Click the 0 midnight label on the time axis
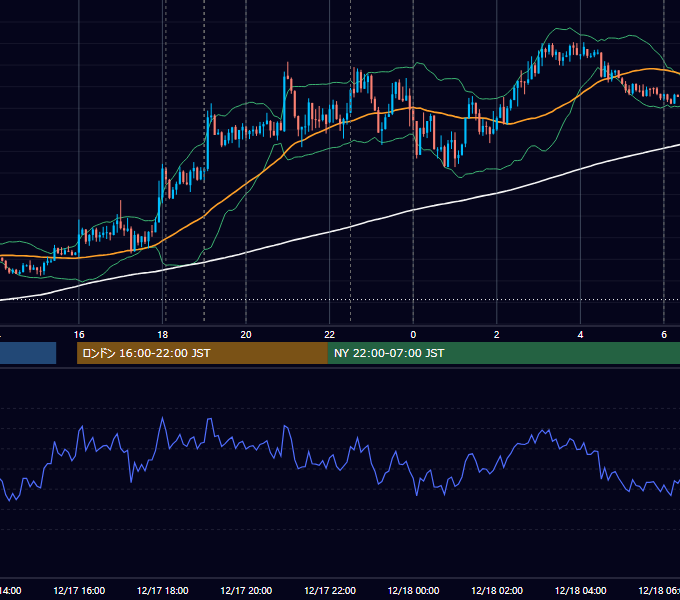Image resolution: width=680 pixels, height=600 pixels. 413,335
